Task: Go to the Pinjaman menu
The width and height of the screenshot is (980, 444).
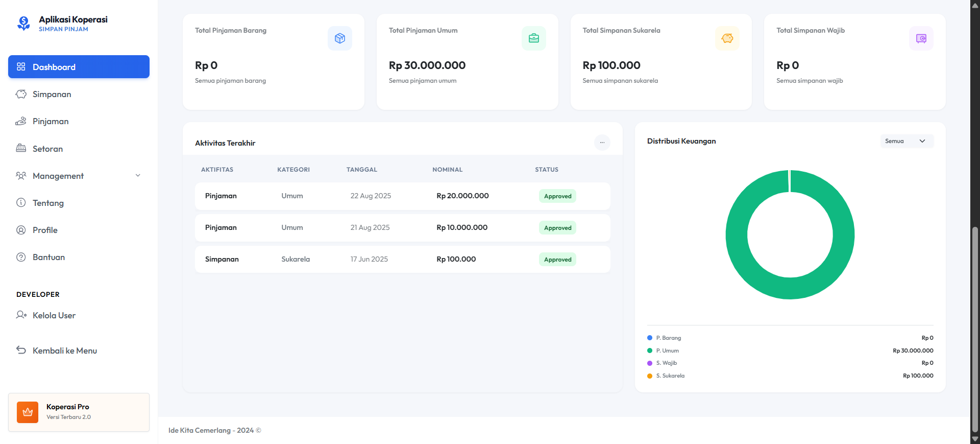Action: click(79, 121)
